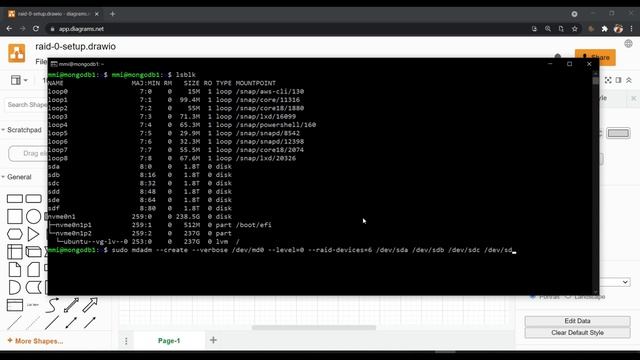Select the Rounded Rectangle shape
The image size is (640, 360).
click(x=33, y=199)
